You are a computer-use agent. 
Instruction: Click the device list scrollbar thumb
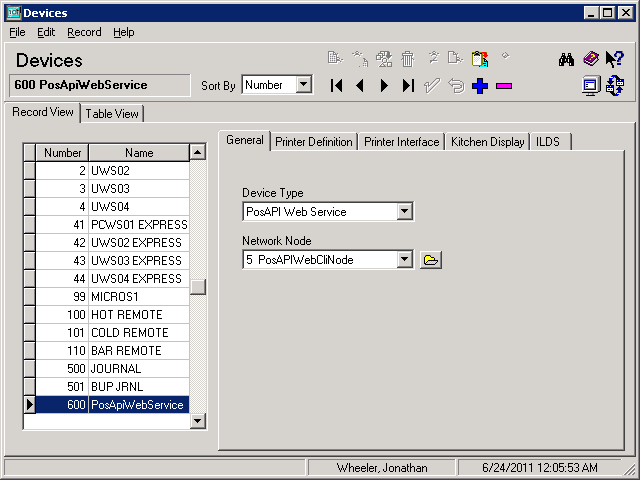(198, 287)
